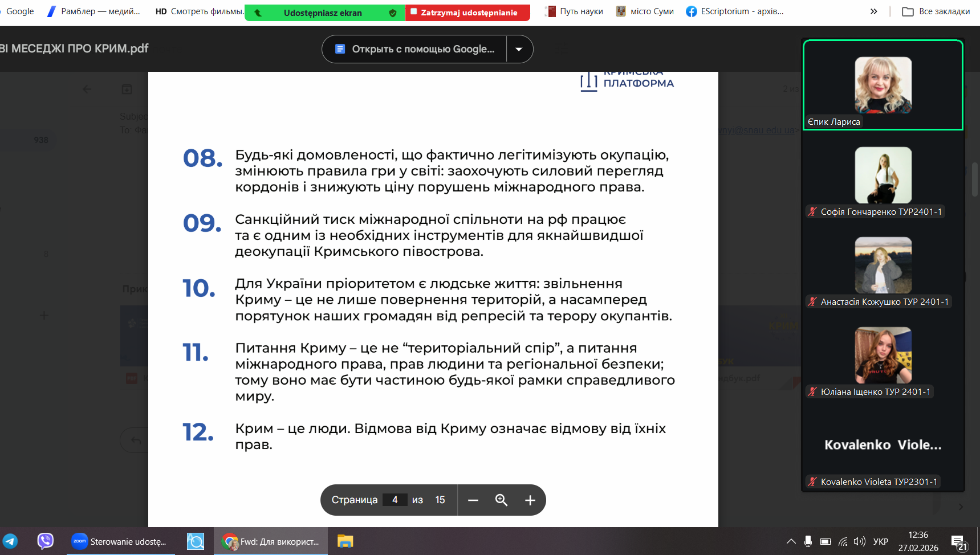Click the volume speaker tray icon
The height and width of the screenshot is (555, 980).
pos(860,541)
